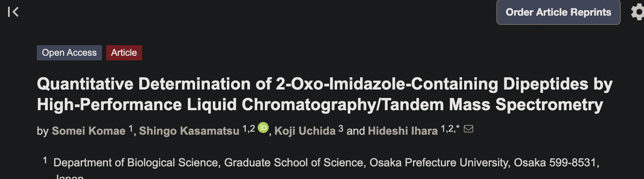Click superscript 1,2 after Shingo Kasamatsu

[x=249, y=129]
